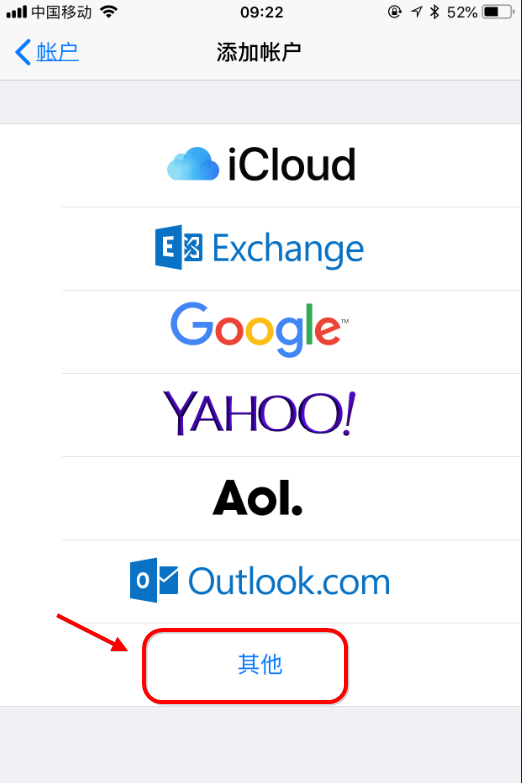Tap the Outlook envelope icon
Image resolution: width=522 pixels, height=783 pixels.
154,580
